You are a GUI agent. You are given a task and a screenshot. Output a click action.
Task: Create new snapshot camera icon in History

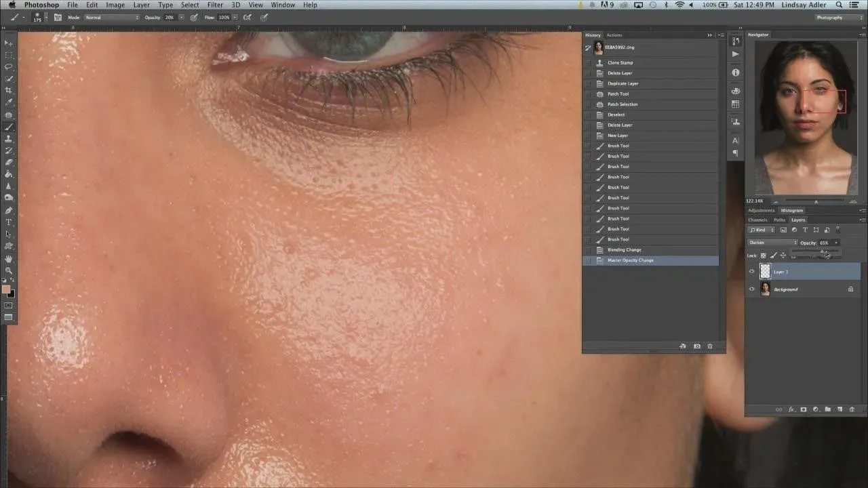[696, 346]
